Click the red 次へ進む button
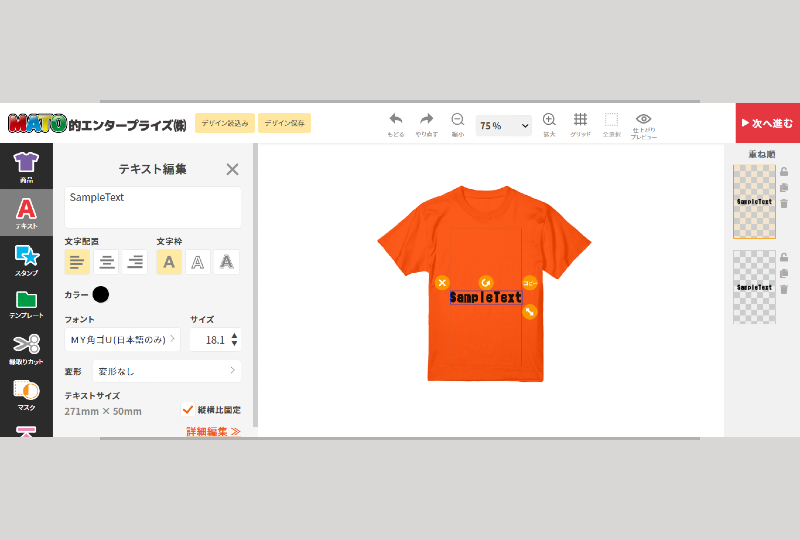The height and width of the screenshot is (540, 800). 767,123
